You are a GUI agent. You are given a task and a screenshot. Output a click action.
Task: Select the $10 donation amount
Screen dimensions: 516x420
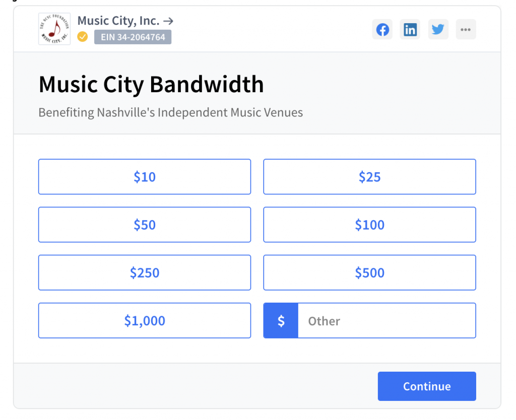pos(145,177)
